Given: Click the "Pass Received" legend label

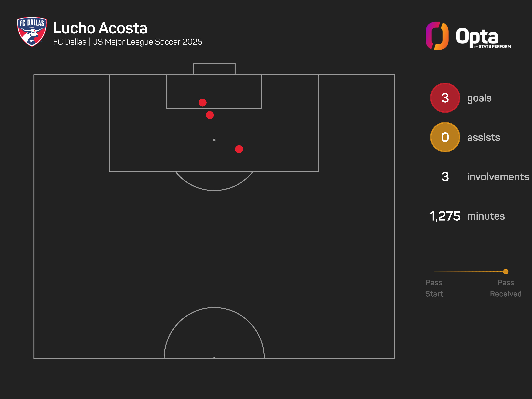Looking at the screenshot, I should tap(506, 288).
